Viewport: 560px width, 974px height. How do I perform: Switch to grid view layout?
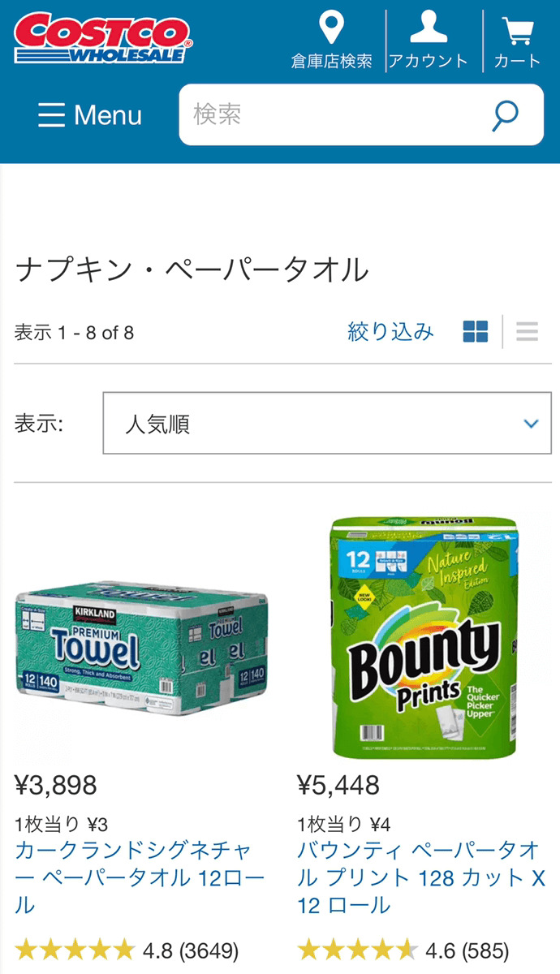click(476, 331)
